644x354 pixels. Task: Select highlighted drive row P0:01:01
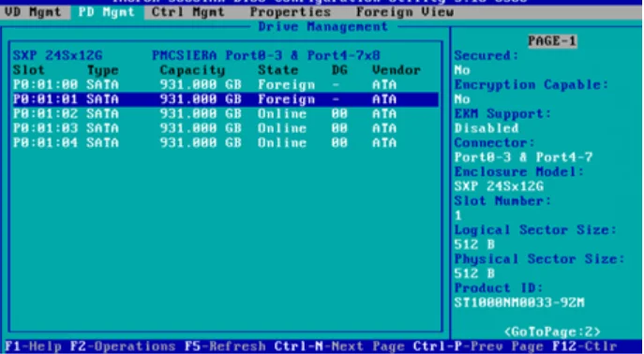226,99
